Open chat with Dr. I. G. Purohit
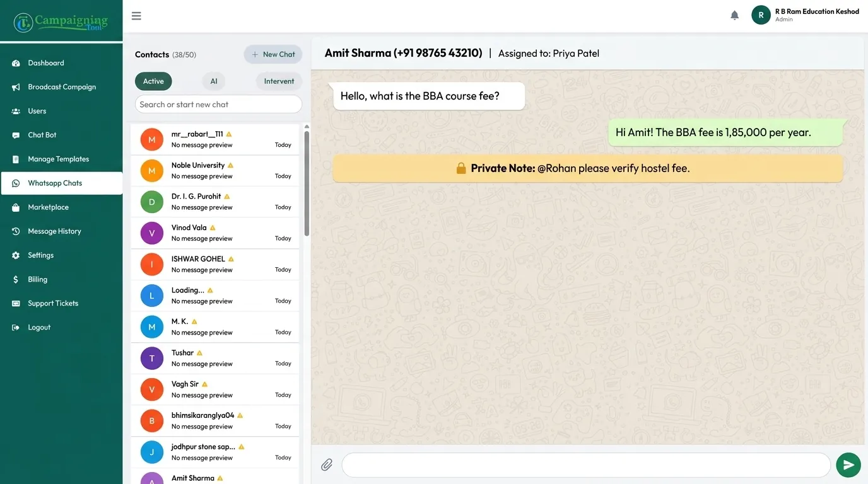 pos(214,202)
